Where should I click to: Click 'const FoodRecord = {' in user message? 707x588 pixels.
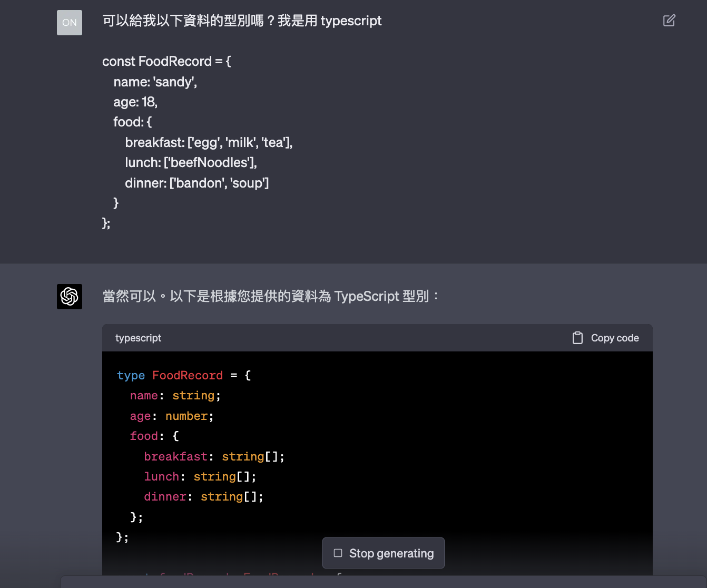click(x=166, y=62)
